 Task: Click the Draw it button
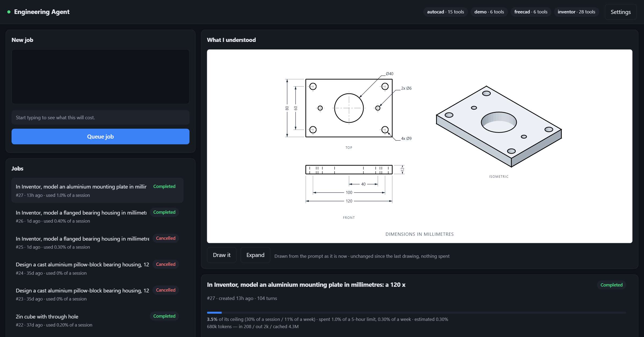click(222, 255)
